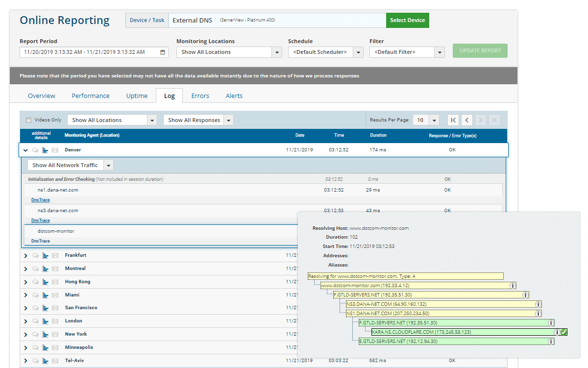The image size is (588, 368).
Task: Go to first page of log results
Action: click(x=453, y=120)
